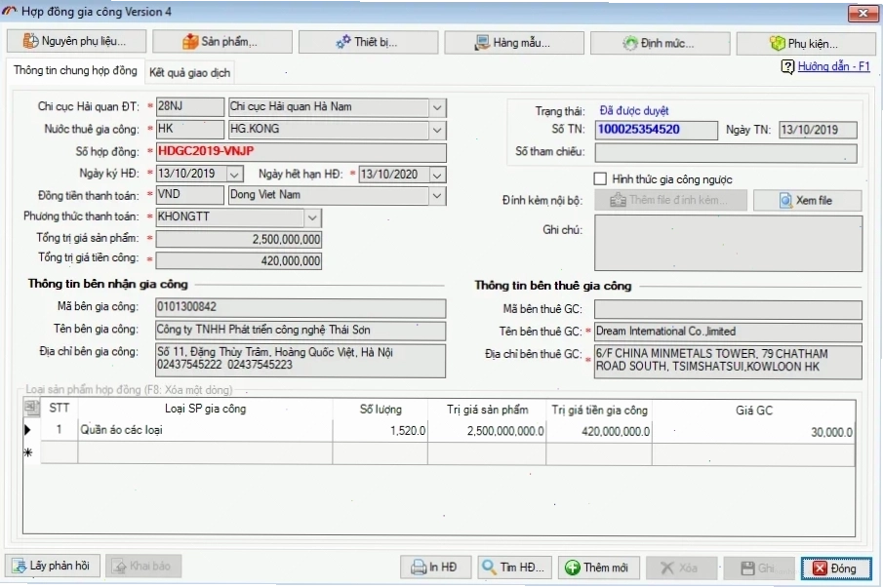
Task: Click the Số TN number field
Action: 657,130
